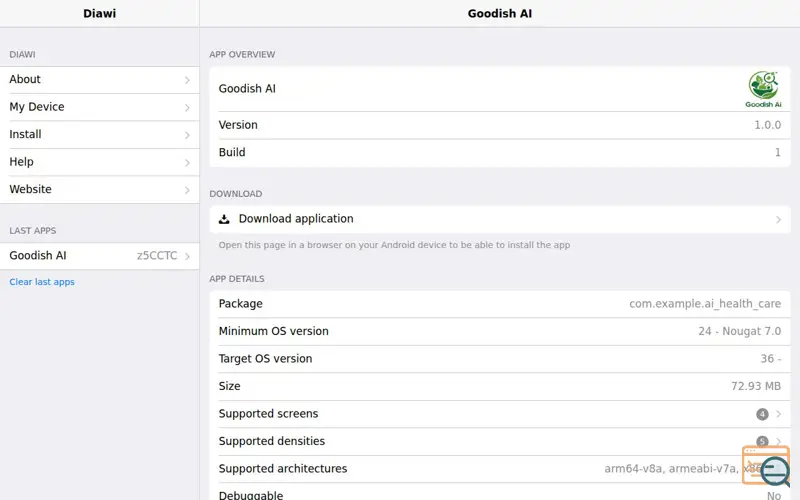Click the Goodish AI app logo

pos(763,89)
